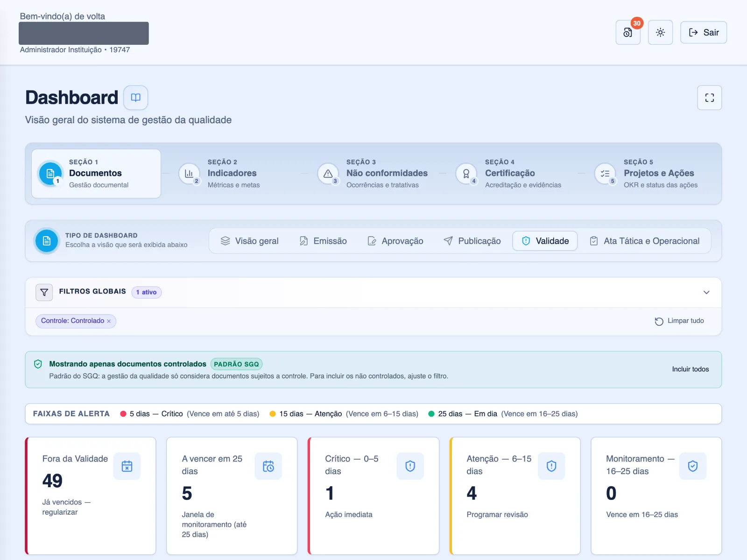
Task: Click the Sair logout button
Action: pos(703,32)
